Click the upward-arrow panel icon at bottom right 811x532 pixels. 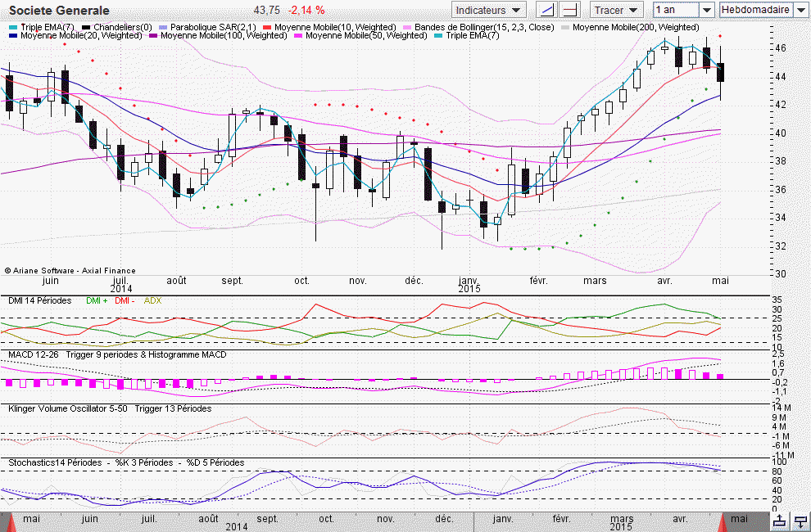[781, 522]
